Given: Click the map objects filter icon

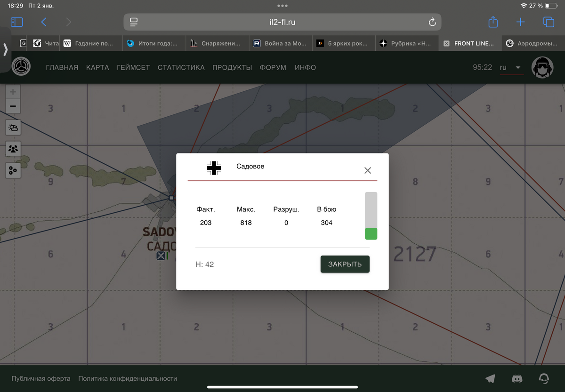Looking at the screenshot, I should tap(13, 170).
